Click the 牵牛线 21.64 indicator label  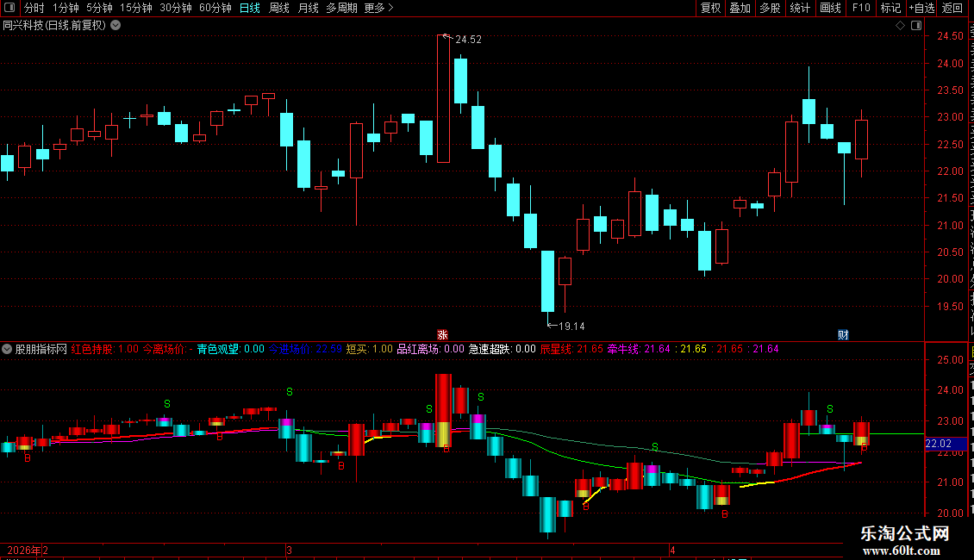click(639, 349)
